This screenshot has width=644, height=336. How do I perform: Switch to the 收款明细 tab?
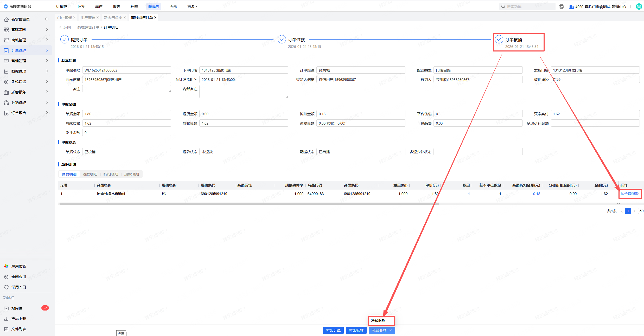coord(90,174)
